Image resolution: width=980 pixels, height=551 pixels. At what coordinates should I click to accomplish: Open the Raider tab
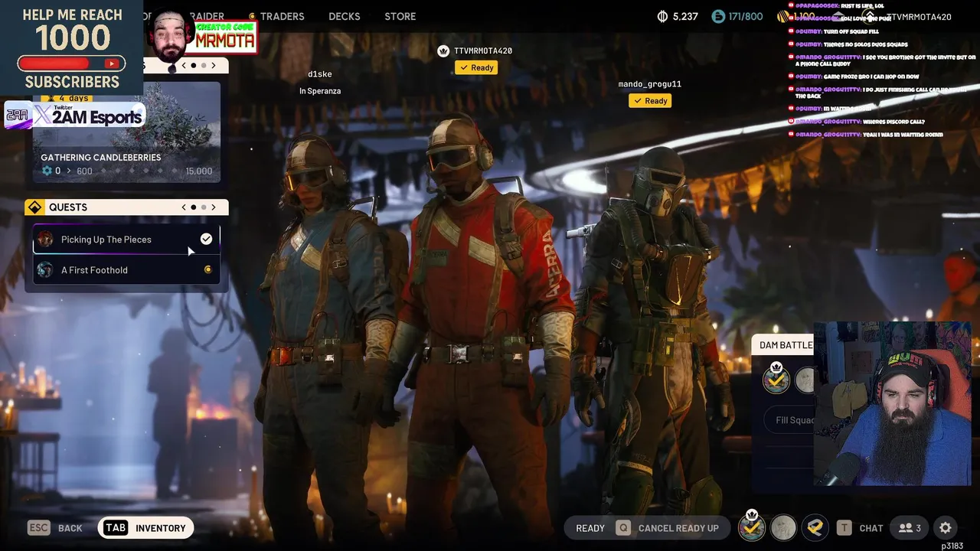207,16
